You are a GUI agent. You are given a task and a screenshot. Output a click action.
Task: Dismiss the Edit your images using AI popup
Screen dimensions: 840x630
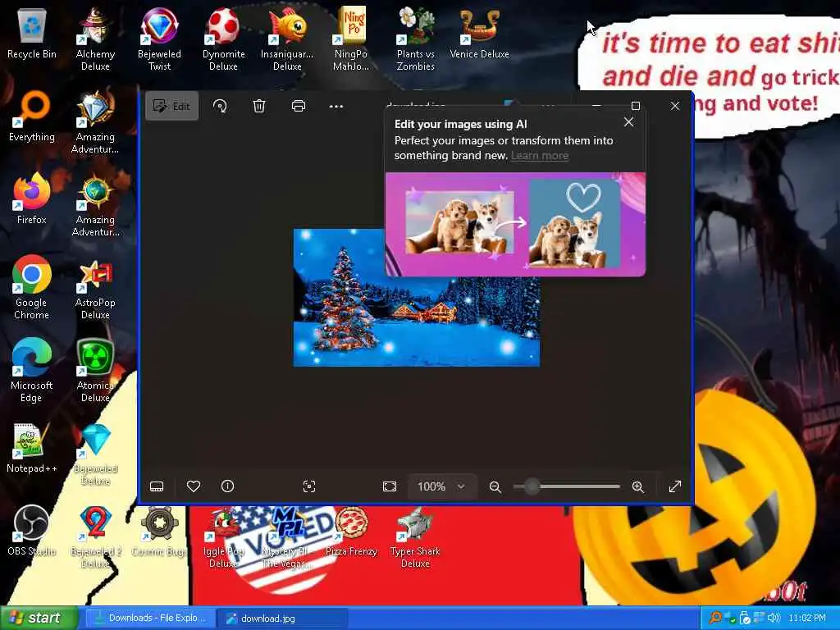(x=628, y=122)
